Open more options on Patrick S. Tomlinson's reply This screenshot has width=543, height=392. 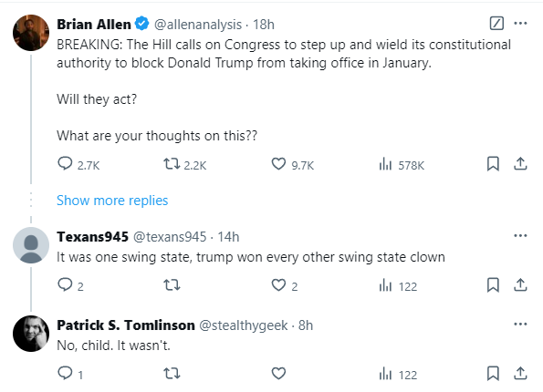pyautogui.click(x=520, y=325)
